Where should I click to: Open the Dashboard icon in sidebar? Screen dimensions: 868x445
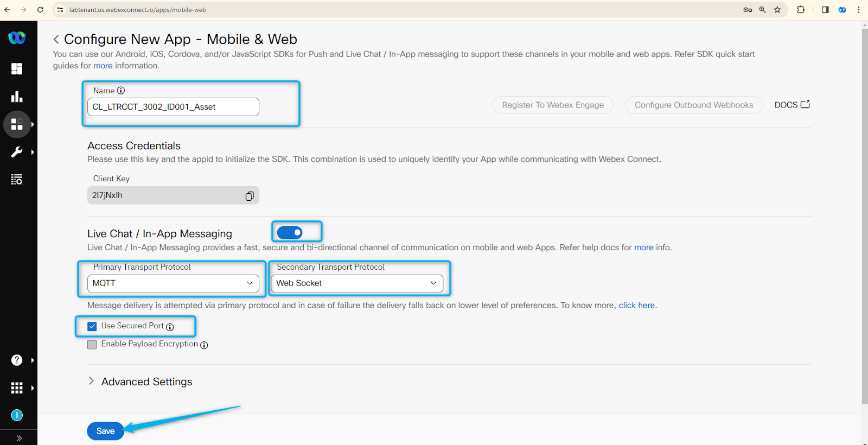[17, 69]
